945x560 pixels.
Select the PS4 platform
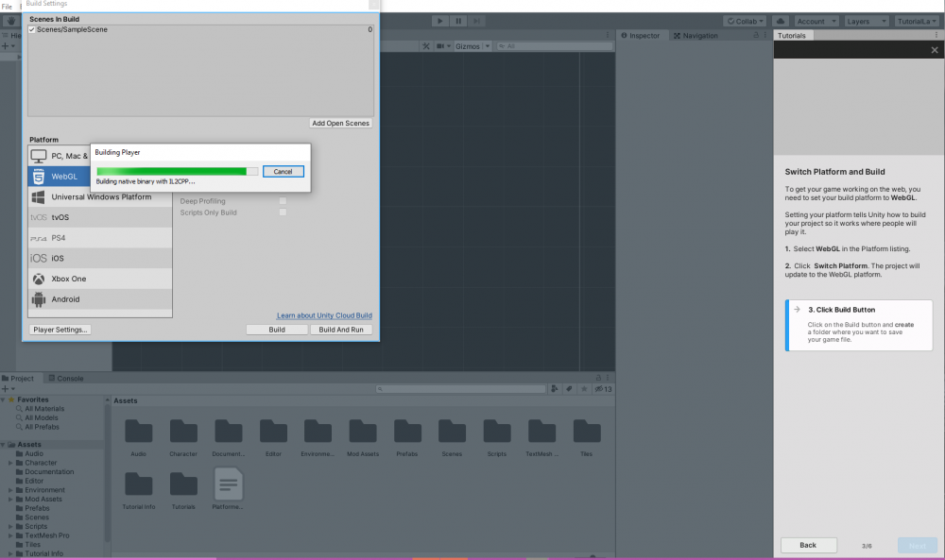click(x=100, y=238)
